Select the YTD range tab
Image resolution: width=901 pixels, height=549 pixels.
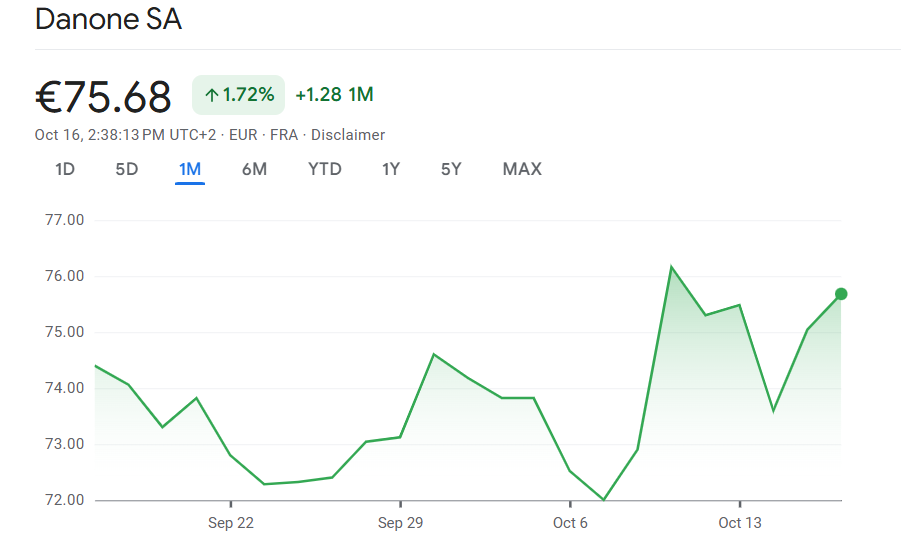[325, 169]
